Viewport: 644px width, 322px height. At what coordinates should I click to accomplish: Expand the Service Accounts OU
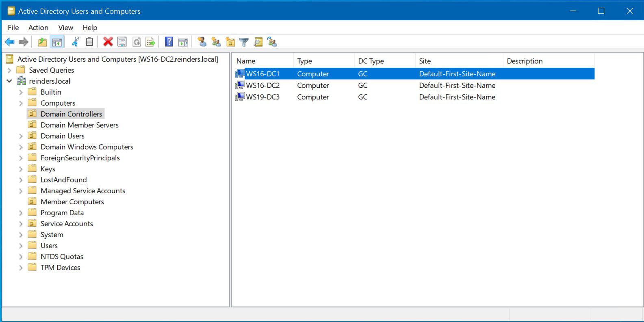pos(21,224)
